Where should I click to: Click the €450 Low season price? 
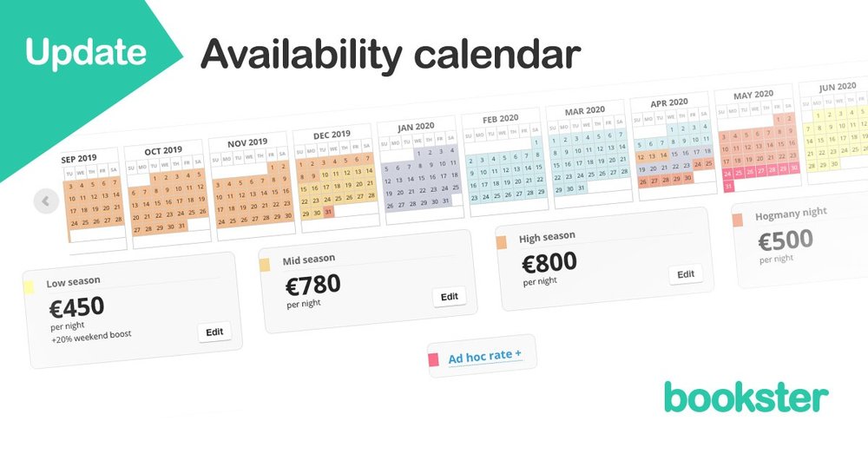77,307
